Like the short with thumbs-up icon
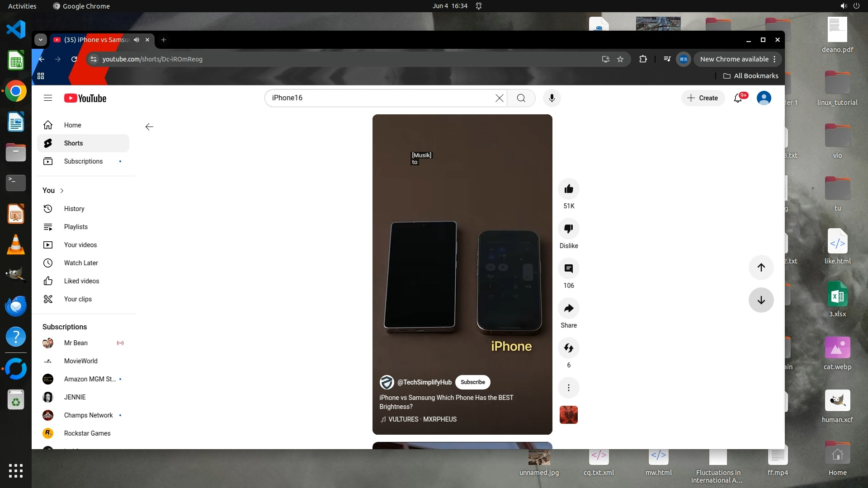 pos(569,189)
